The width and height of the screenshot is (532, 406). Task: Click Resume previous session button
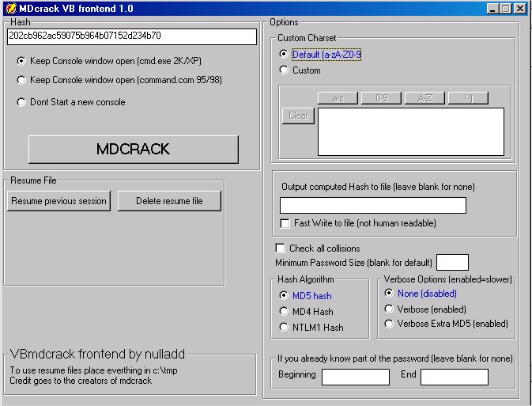tap(58, 201)
